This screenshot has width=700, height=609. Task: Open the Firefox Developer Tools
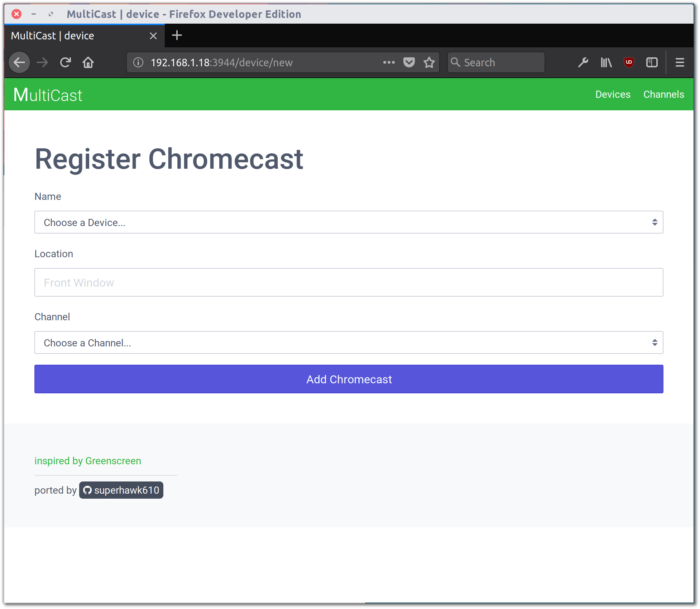click(x=583, y=62)
